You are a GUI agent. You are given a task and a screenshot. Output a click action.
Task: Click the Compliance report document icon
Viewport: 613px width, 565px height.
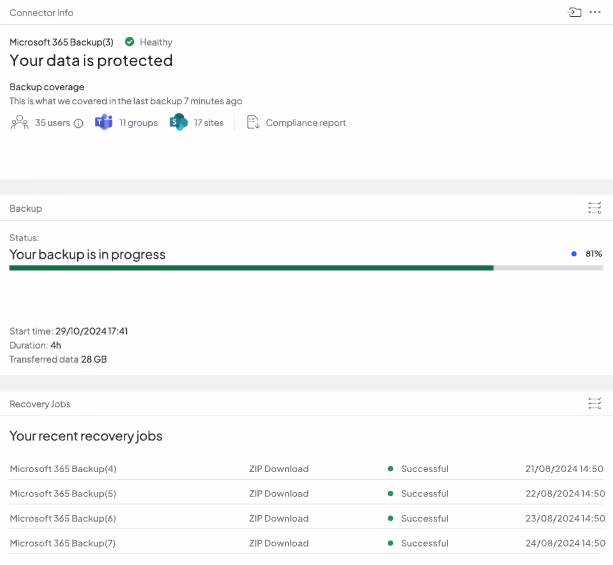click(x=253, y=122)
